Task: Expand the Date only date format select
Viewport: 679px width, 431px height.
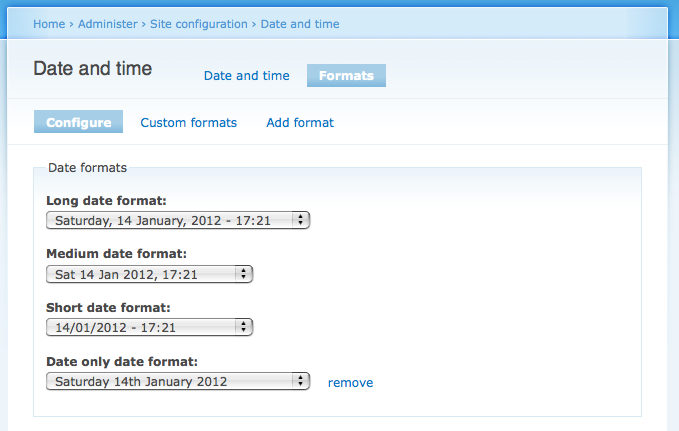Action: [178, 381]
